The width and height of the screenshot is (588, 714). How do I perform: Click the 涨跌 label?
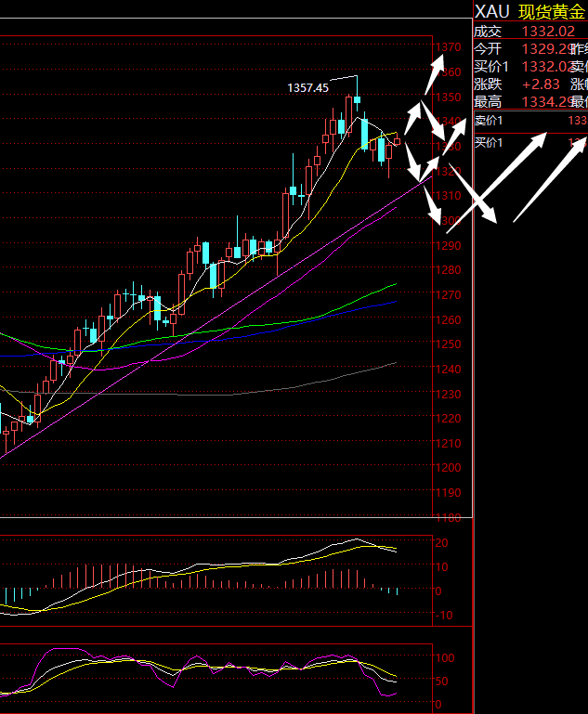(x=488, y=84)
